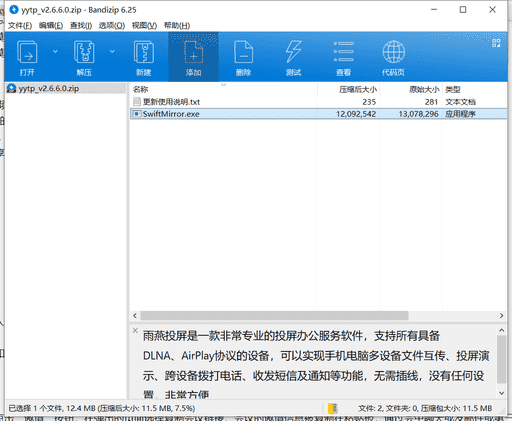Click the down arrow of the comment scrollbar
512x421 pixels.
(x=502, y=393)
